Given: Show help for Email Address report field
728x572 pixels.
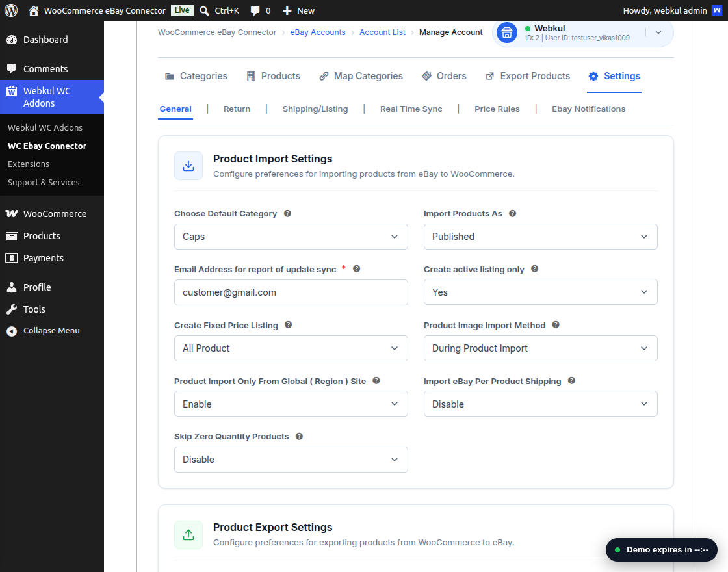Looking at the screenshot, I should click(357, 269).
